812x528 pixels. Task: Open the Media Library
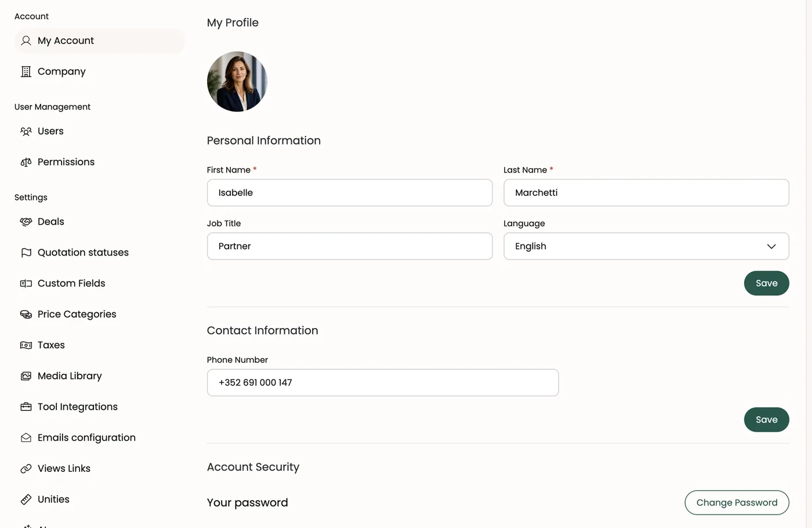(99, 376)
